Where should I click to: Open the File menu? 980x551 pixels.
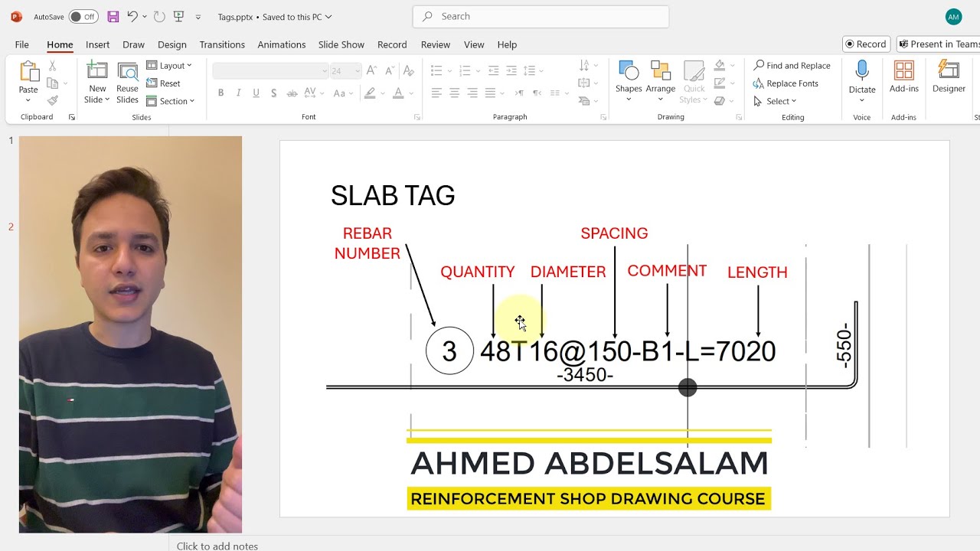pyautogui.click(x=22, y=44)
